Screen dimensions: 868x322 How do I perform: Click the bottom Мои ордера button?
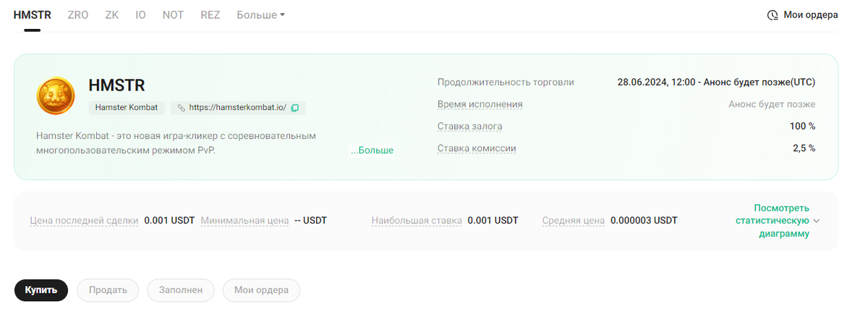pos(261,290)
